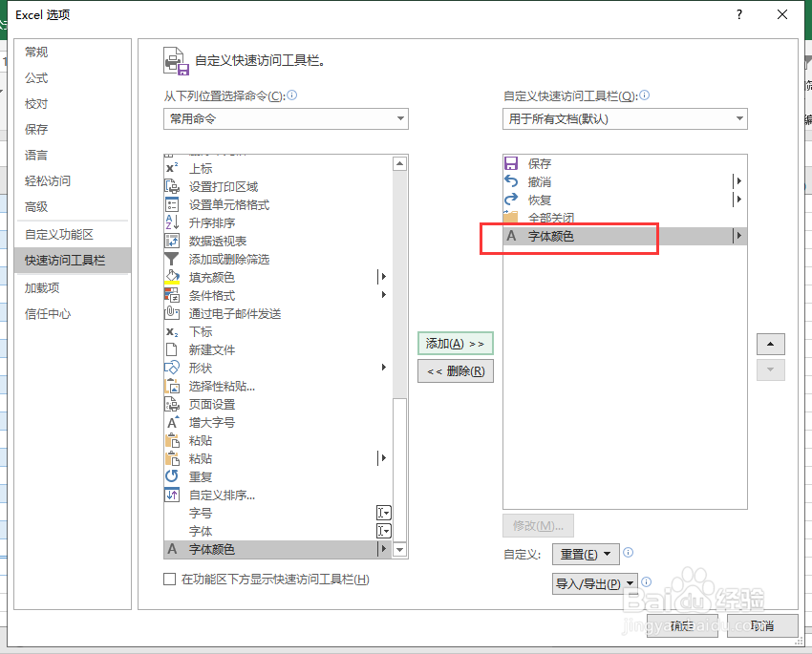Open the 重置(E) dropdown button
The height and width of the screenshot is (654, 812).
pyautogui.click(x=586, y=554)
